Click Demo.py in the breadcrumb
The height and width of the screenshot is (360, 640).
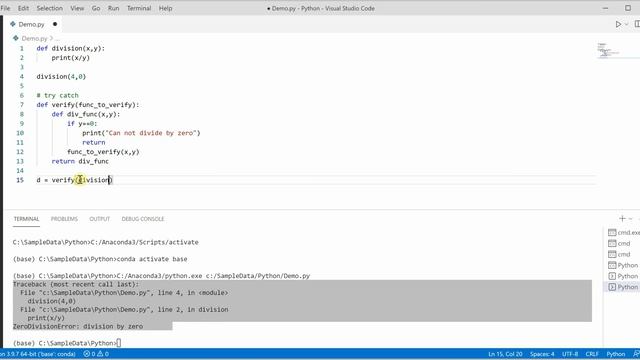point(34,38)
